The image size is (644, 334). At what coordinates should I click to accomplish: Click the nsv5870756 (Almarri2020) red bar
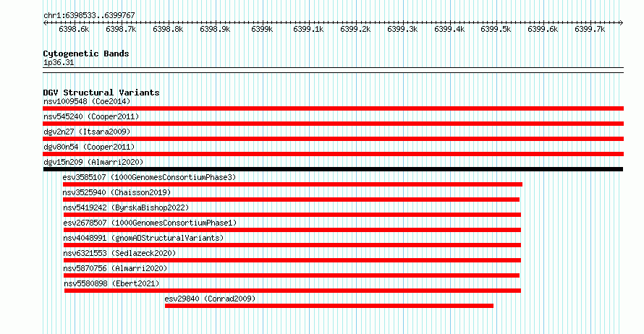click(x=292, y=275)
